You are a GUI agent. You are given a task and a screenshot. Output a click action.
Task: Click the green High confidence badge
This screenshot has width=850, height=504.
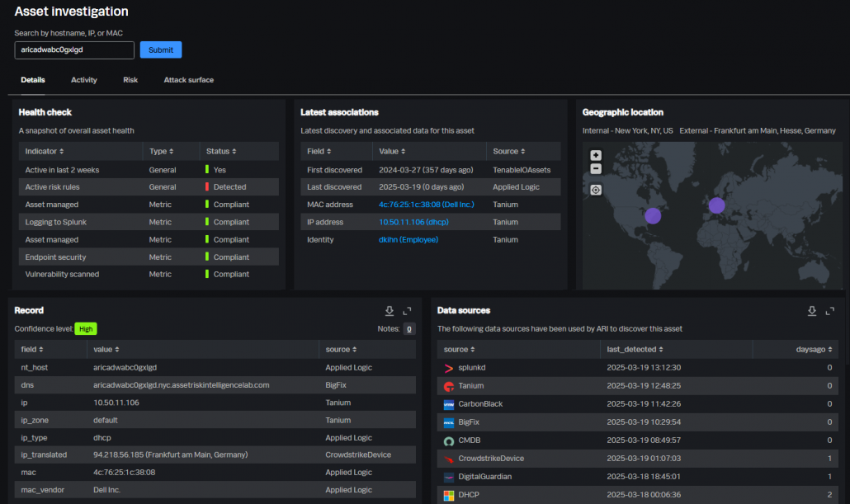coord(86,328)
